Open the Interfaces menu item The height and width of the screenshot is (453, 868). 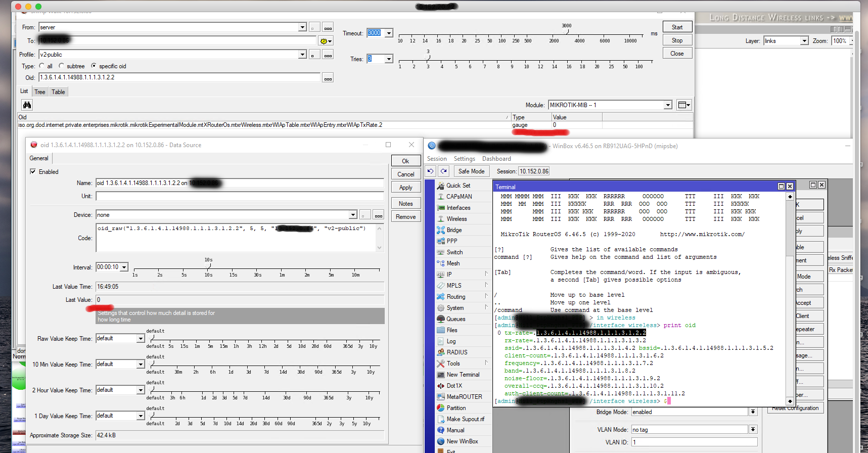(458, 208)
